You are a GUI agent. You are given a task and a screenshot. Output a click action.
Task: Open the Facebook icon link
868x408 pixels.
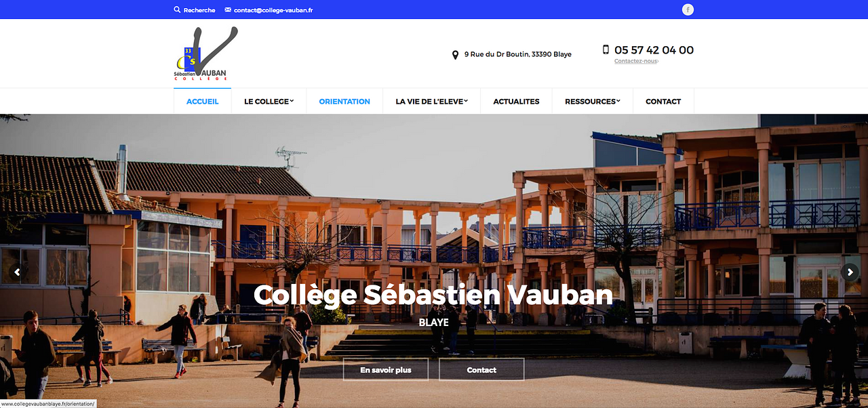pos(688,9)
